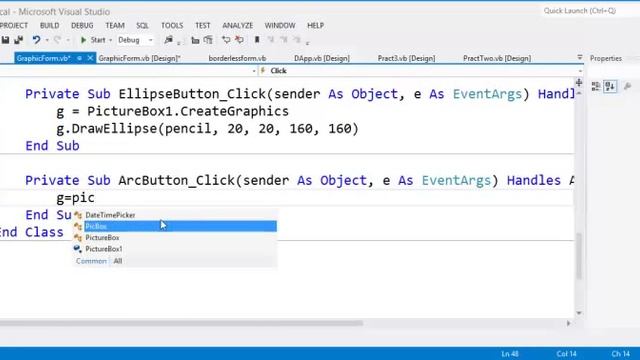Open the Start button dropdown arrow
Screen dimensions: 640x360
(x=110, y=40)
